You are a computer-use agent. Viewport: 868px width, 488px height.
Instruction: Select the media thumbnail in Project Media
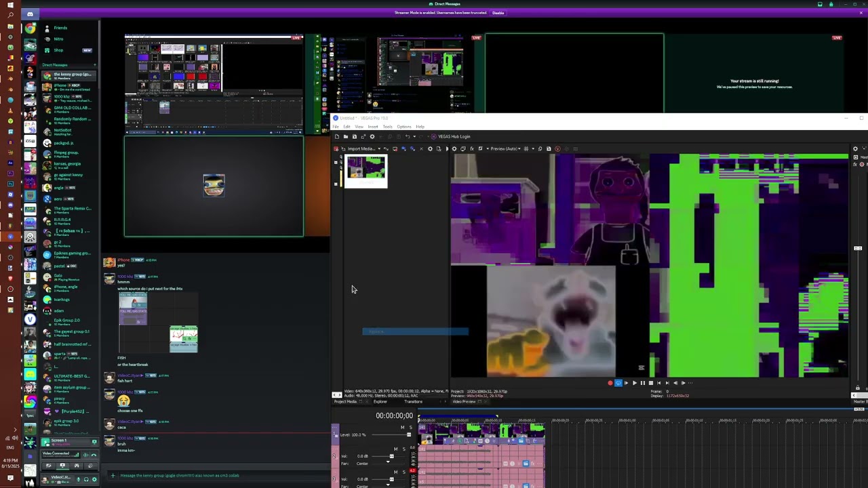click(x=366, y=171)
